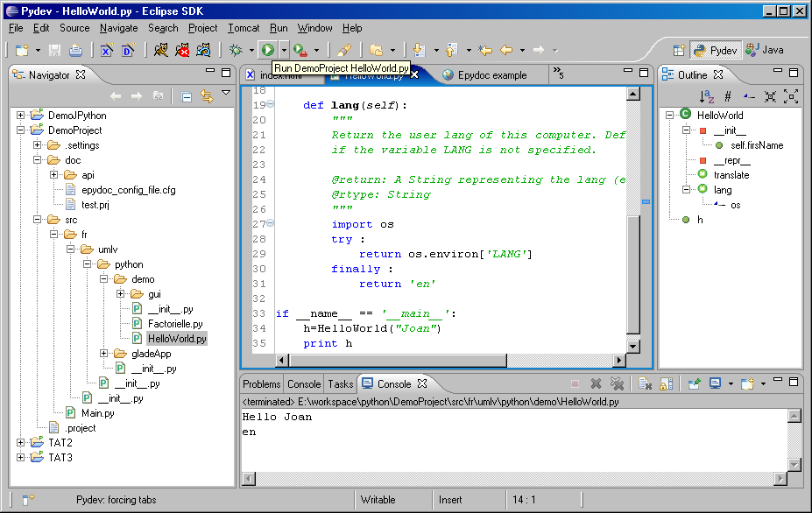The image size is (812, 513).
Task: Sort the Outline alphabetically
Action: pos(707,96)
